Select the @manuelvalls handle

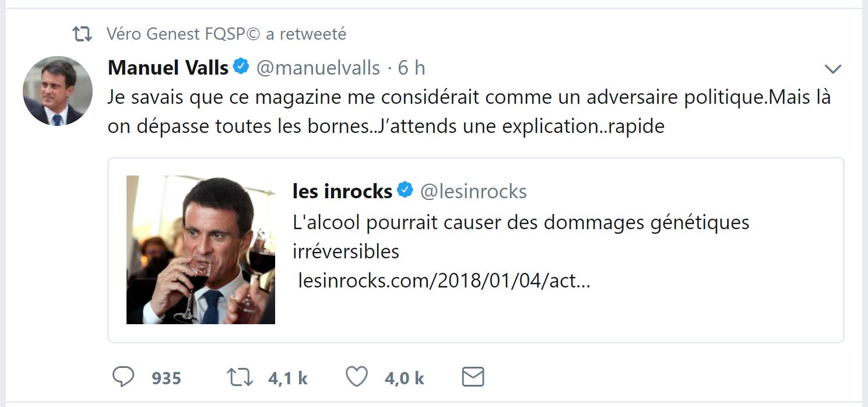[319, 67]
